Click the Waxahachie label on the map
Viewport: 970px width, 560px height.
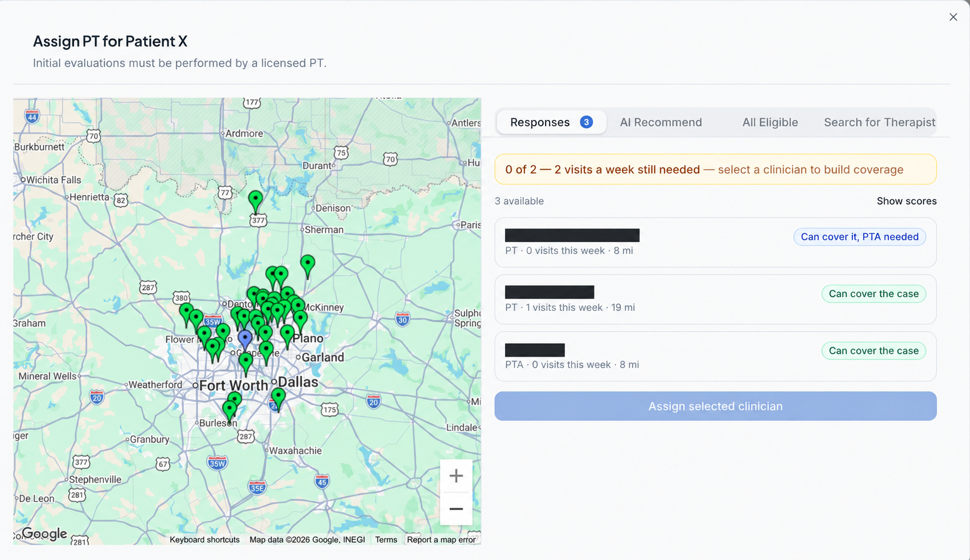[x=296, y=451]
